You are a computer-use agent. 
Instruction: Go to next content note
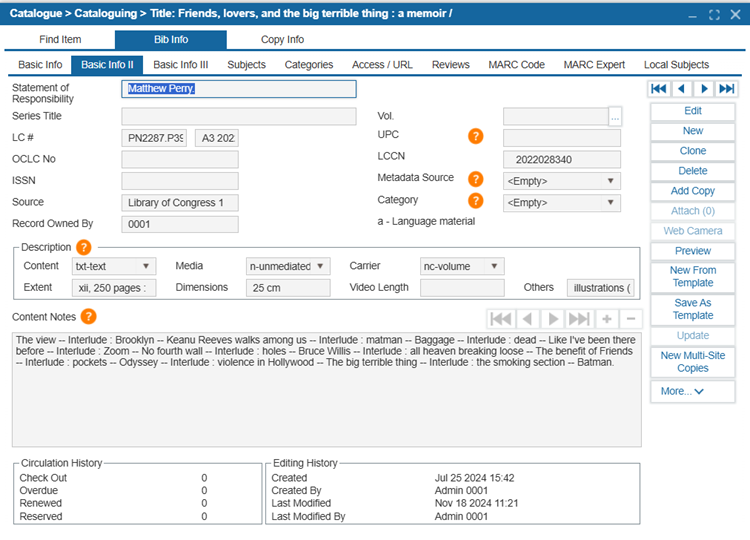[552, 319]
